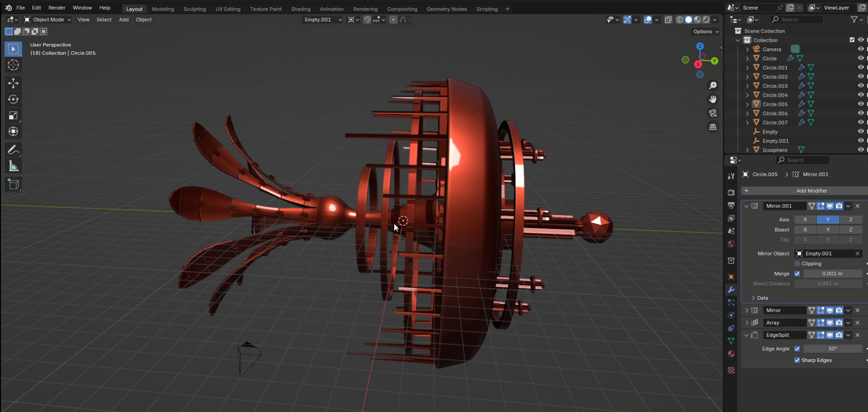The width and height of the screenshot is (868, 412).
Task: Click the pan view hand icon
Action: click(x=713, y=99)
